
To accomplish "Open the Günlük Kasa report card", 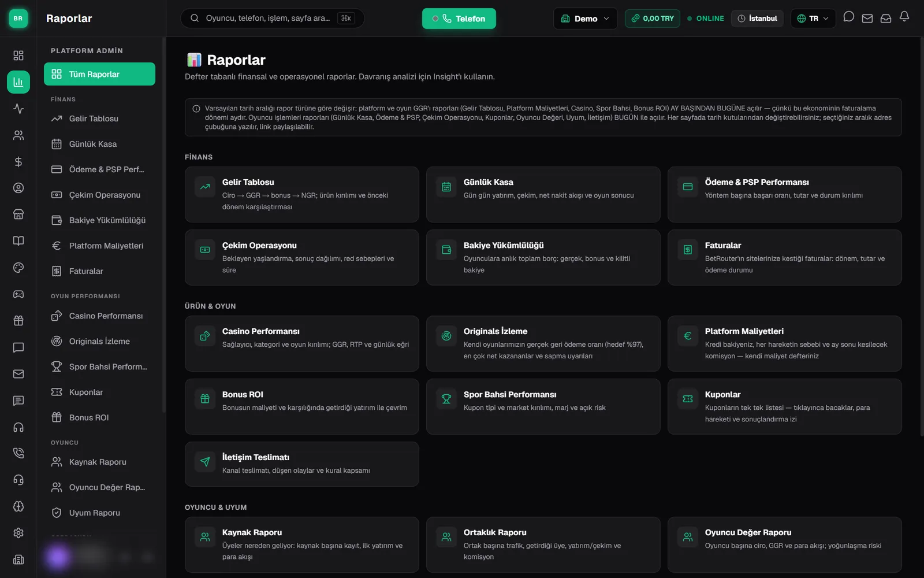I will (x=543, y=194).
